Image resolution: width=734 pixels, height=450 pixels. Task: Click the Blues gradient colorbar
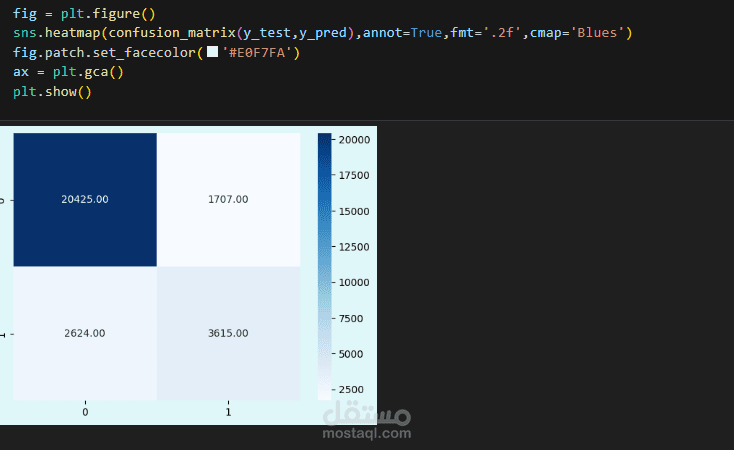click(x=324, y=266)
